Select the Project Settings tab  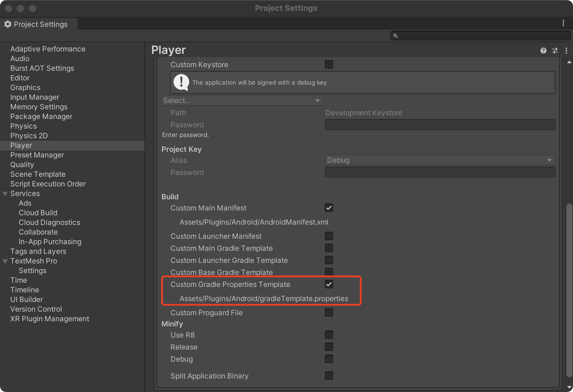pyautogui.click(x=39, y=24)
